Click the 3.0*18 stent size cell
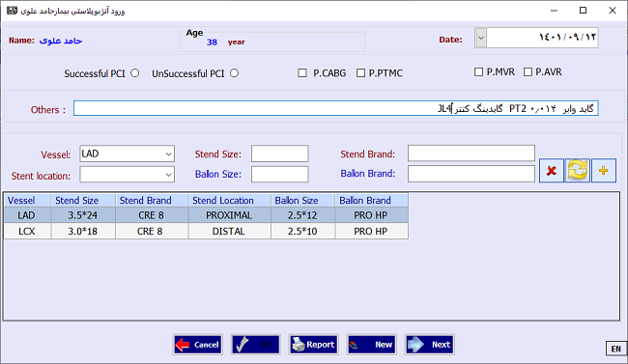 pyautogui.click(x=83, y=231)
